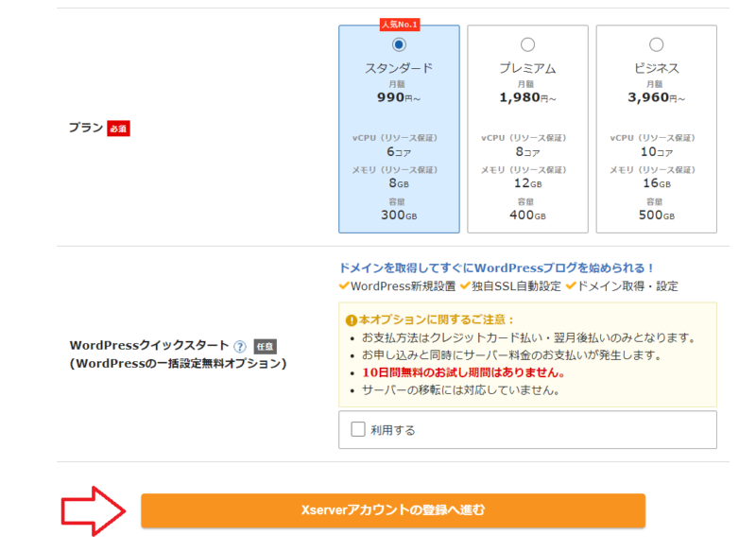Click the 人気No.1 badge
The width and height of the screenshot is (756, 552).
pyautogui.click(x=400, y=25)
